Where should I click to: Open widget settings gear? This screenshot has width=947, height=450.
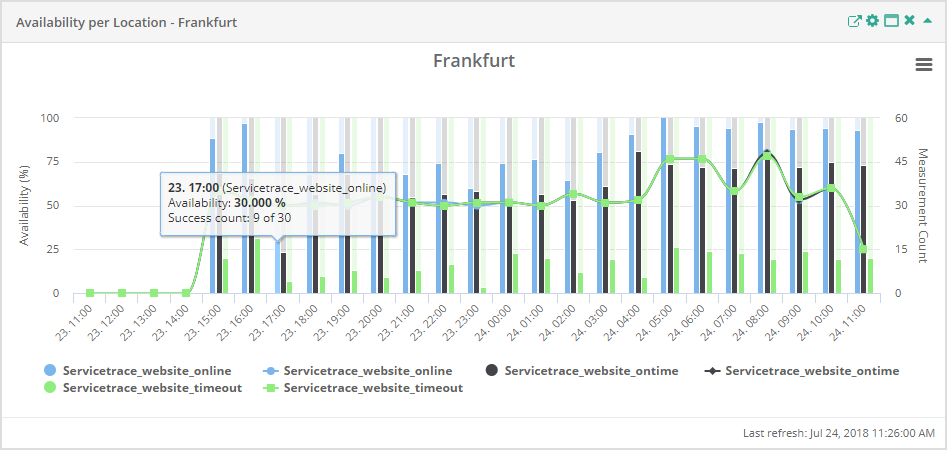[872, 22]
